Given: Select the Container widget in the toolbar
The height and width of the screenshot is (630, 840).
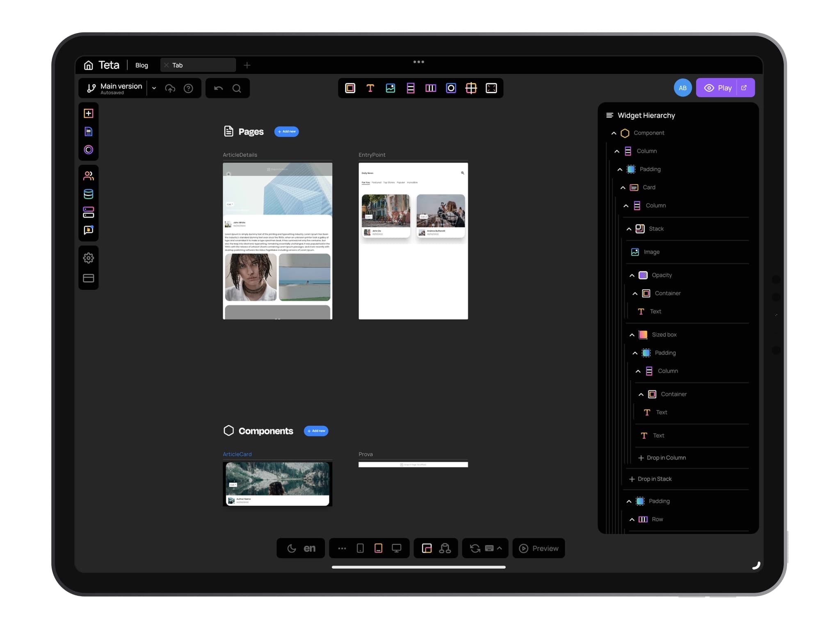Looking at the screenshot, I should pos(350,88).
